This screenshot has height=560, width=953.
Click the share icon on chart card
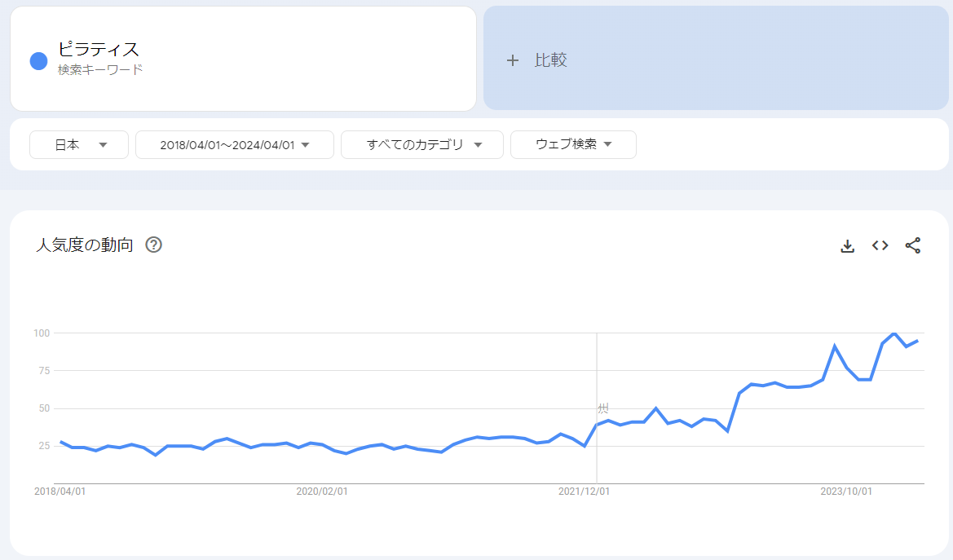click(913, 245)
